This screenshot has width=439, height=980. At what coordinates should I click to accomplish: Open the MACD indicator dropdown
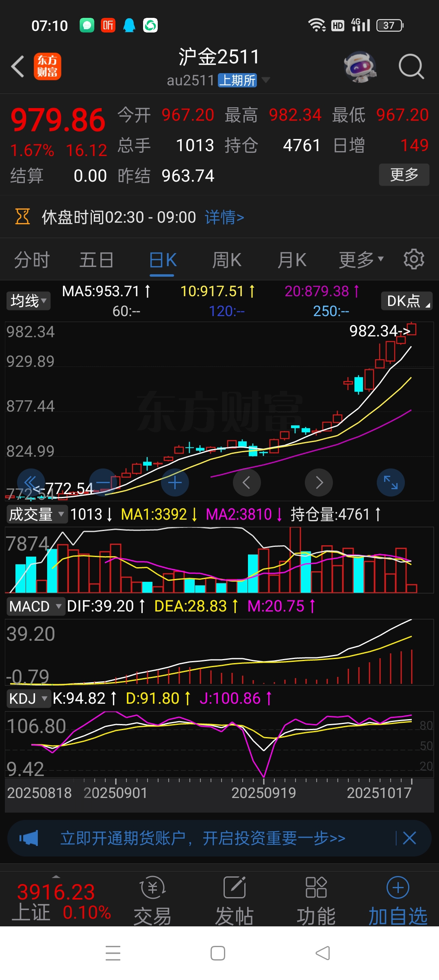pyautogui.click(x=35, y=607)
